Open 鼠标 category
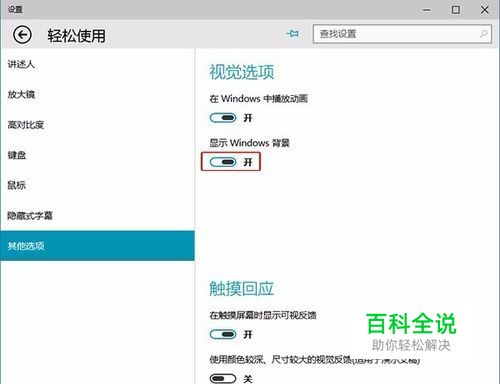This screenshot has height=384, width=500. click(x=97, y=185)
